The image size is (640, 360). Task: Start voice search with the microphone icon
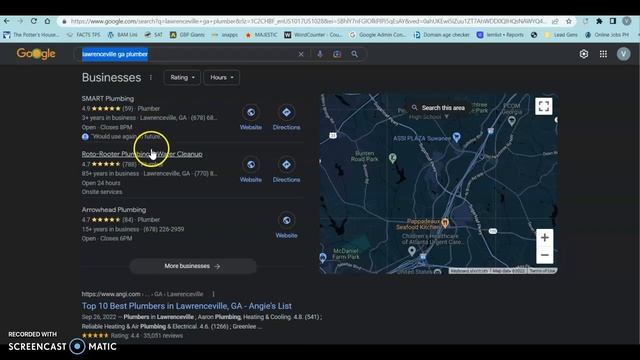pyautogui.click(x=320, y=54)
